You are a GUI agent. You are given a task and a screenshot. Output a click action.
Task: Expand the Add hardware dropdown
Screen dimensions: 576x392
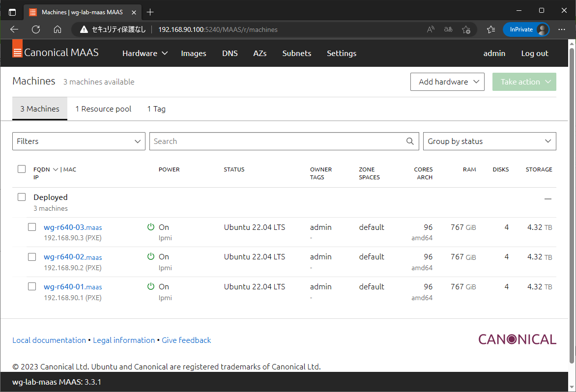tap(447, 82)
